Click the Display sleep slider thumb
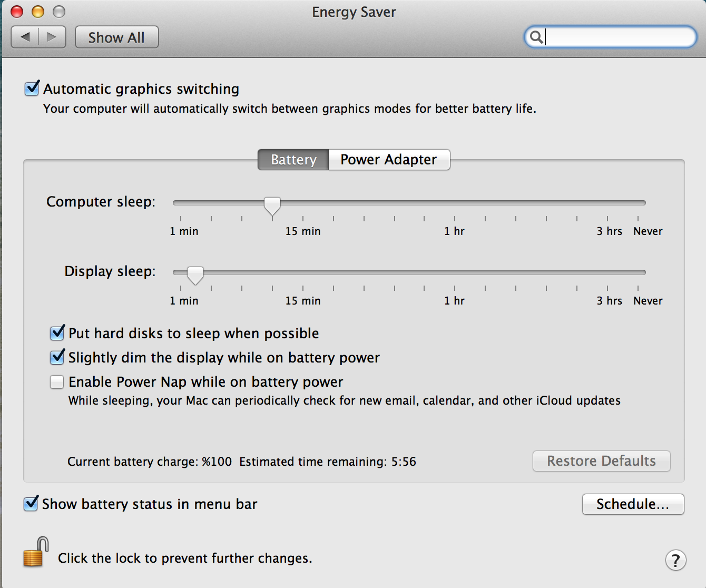 pos(195,275)
